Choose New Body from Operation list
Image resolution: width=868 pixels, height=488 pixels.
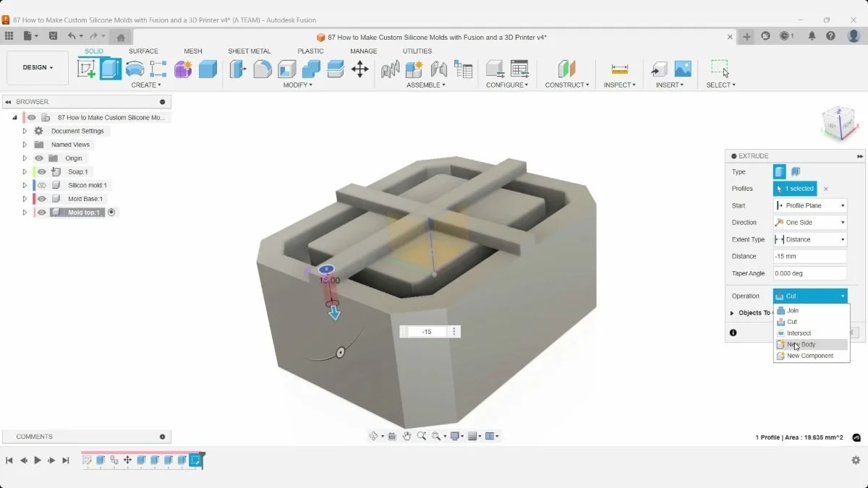point(811,344)
